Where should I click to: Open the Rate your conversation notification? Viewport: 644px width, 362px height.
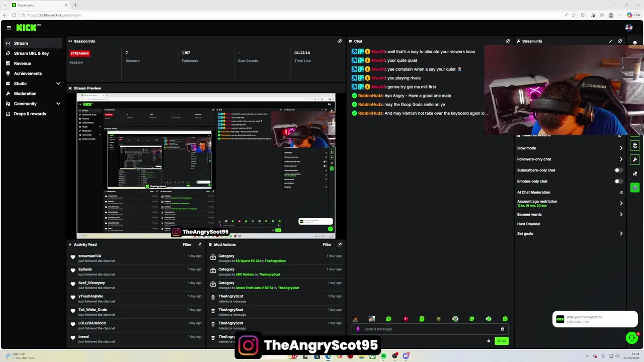(x=595, y=319)
